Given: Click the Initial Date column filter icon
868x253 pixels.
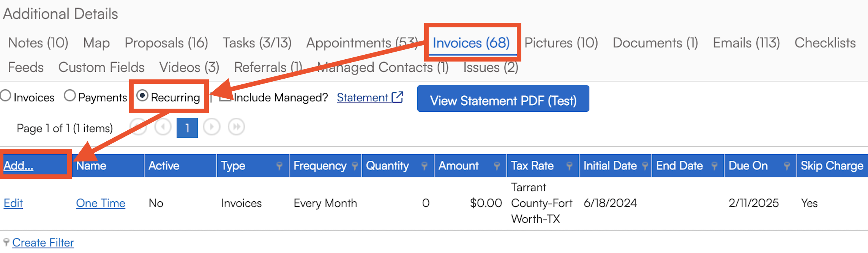Looking at the screenshot, I should pyautogui.click(x=645, y=166).
